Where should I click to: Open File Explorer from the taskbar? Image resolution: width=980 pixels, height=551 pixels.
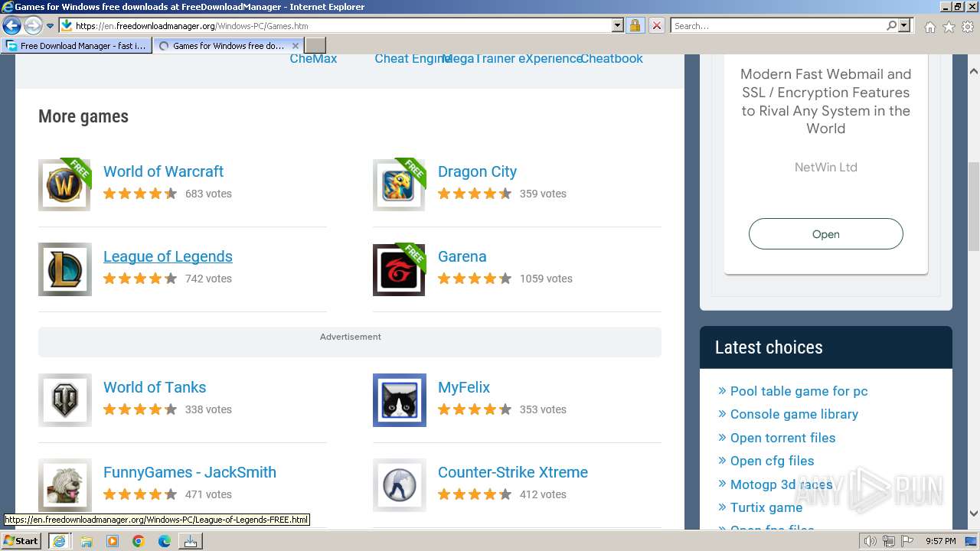(87, 541)
